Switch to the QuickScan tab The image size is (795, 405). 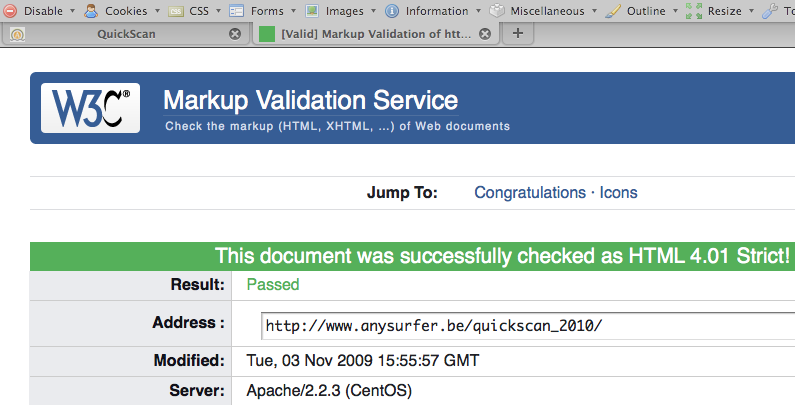click(x=126, y=34)
